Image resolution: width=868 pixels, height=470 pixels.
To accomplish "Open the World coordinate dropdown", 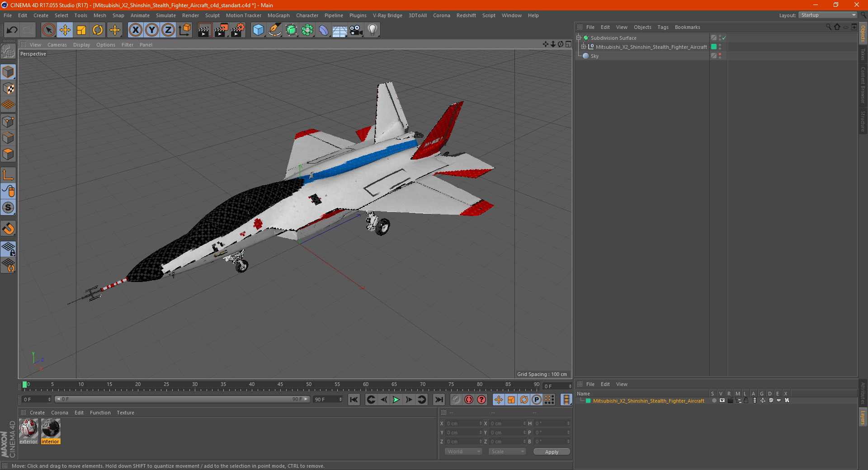I will [x=463, y=451].
